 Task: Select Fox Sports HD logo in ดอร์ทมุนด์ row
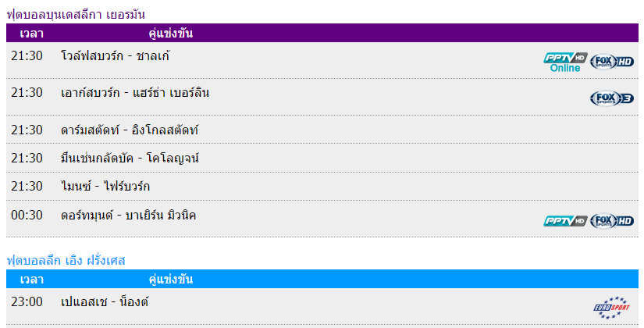coord(612,221)
